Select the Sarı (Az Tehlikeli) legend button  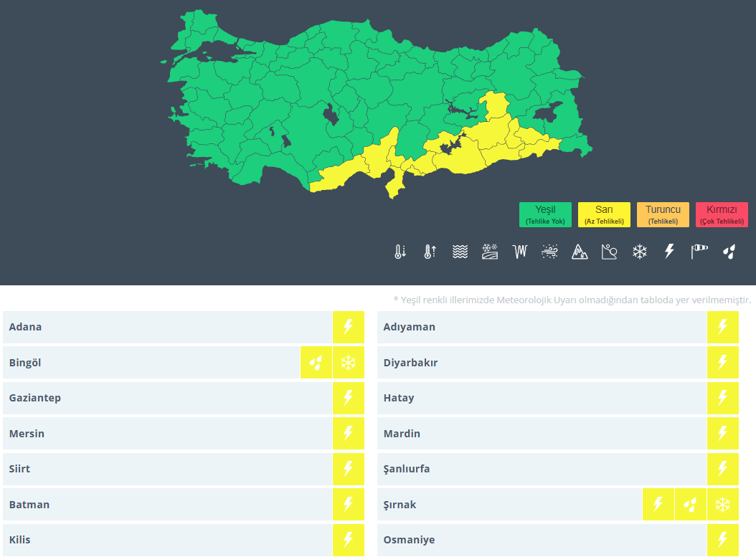[x=604, y=214]
